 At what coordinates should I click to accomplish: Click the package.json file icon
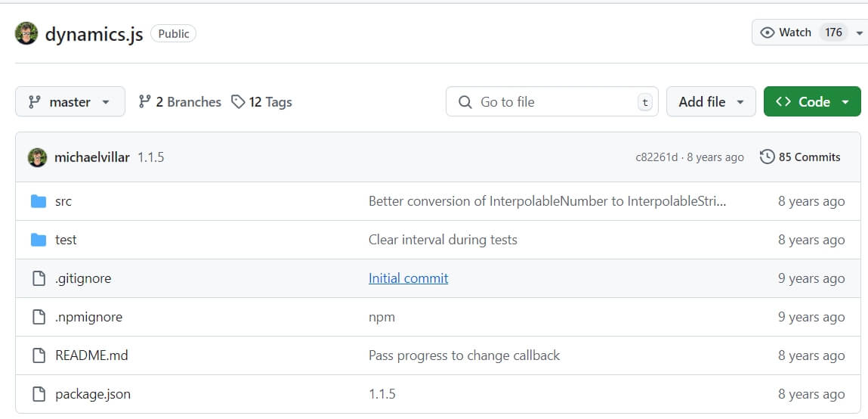[39, 394]
